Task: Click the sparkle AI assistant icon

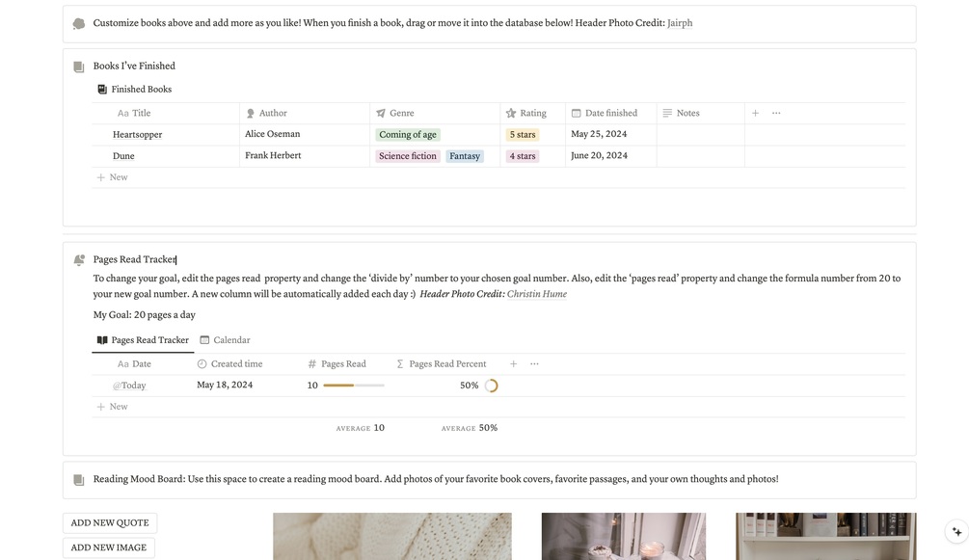Action: click(956, 531)
